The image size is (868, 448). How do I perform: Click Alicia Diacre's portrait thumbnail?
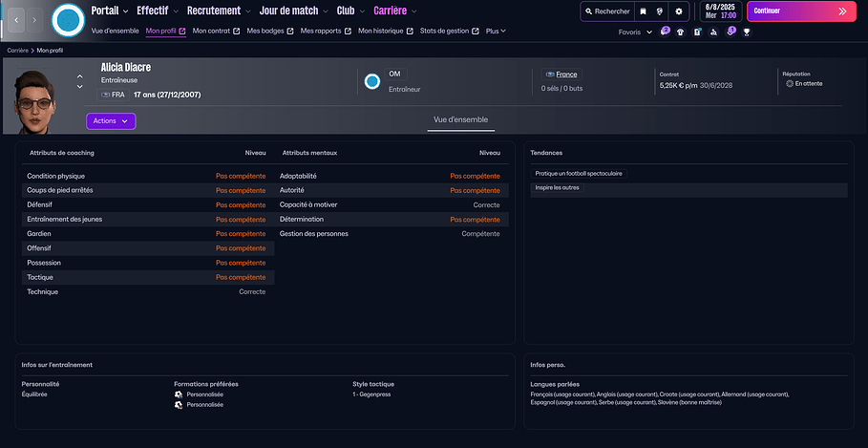[34, 100]
